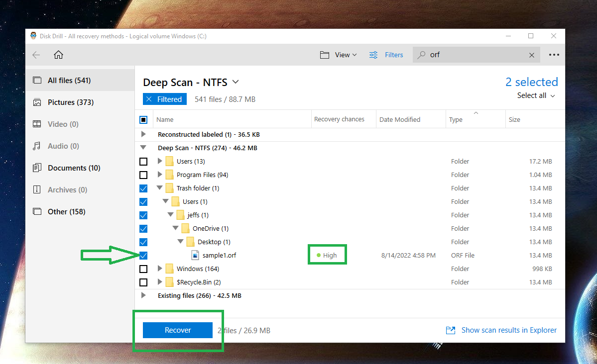Image resolution: width=597 pixels, height=364 pixels.
Task: Click the sample1.orf file icon
Action: (195, 255)
